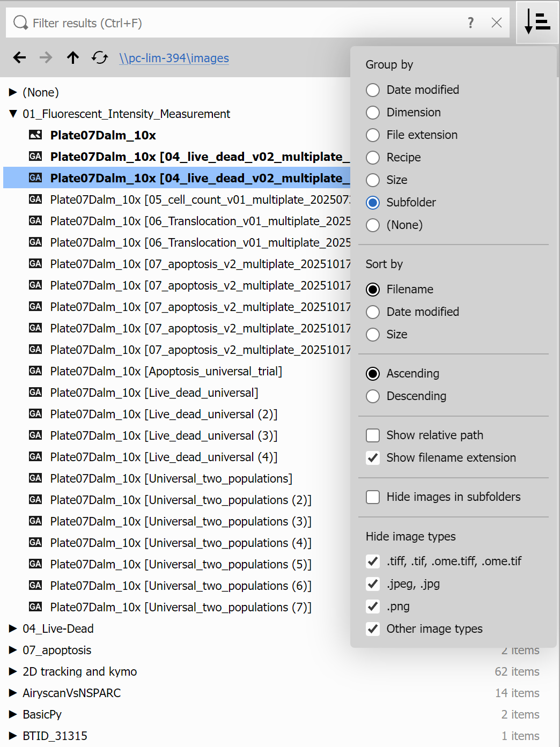Group by Dimension
This screenshot has width=560, height=747.
tap(403, 112)
